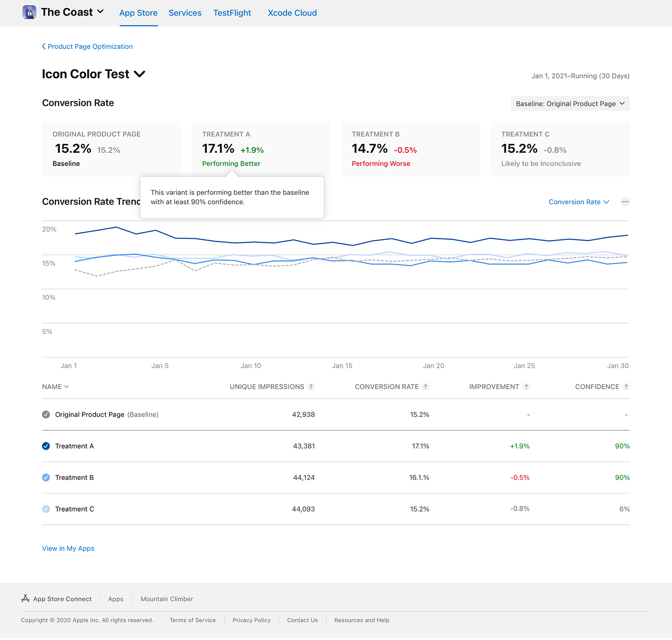The height and width of the screenshot is (640, 672).
Task: Open the Conversion Rate metric selector
Action: [579, 202]
